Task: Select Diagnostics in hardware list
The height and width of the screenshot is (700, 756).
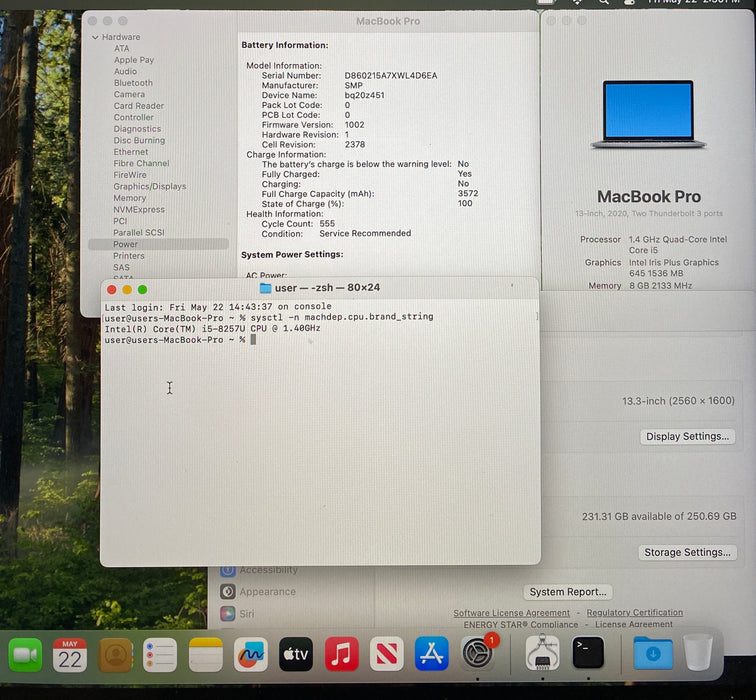Action: (137, 129)
